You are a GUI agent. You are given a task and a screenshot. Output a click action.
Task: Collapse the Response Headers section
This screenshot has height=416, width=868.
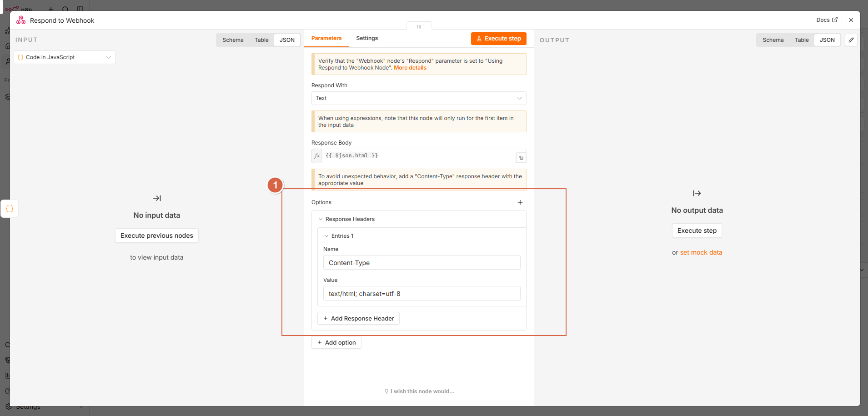(x=321, y=219)
